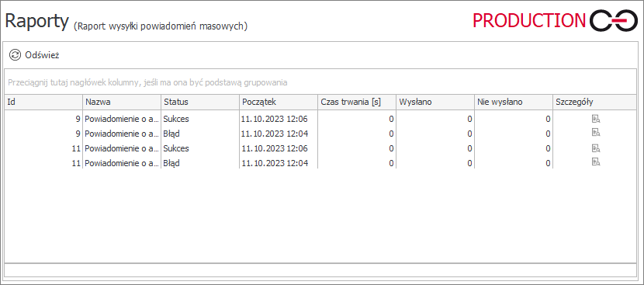
Task: Click 11.10.2023 12:04 in Id 11 row
Action: (275, 163)
